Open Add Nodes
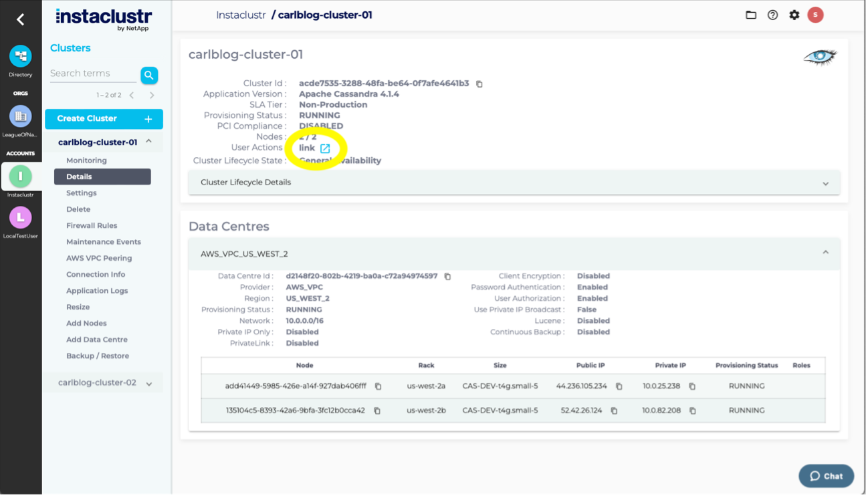This screenshot has width=868, height=496. coord(86,324)
